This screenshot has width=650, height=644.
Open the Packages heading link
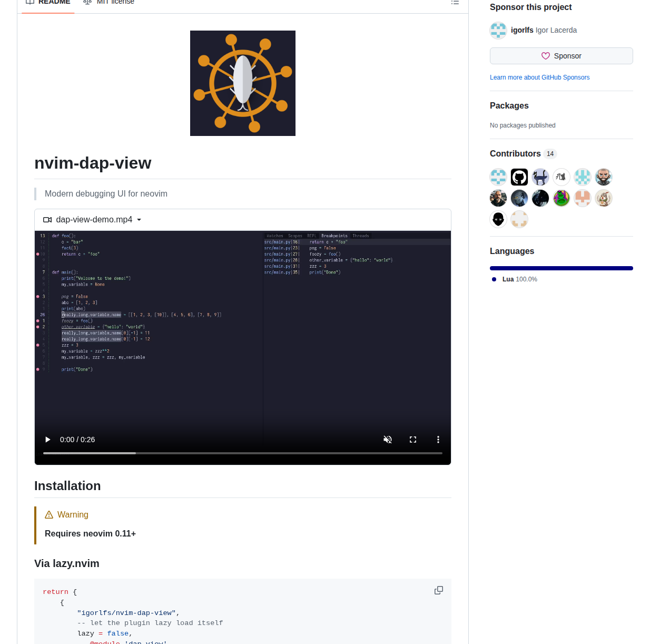point(509,105)
